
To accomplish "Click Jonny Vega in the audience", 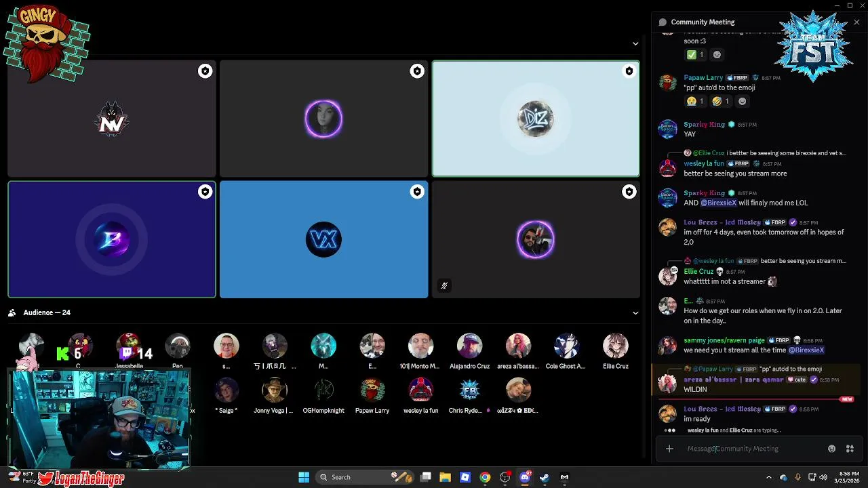I will point(274,396).
